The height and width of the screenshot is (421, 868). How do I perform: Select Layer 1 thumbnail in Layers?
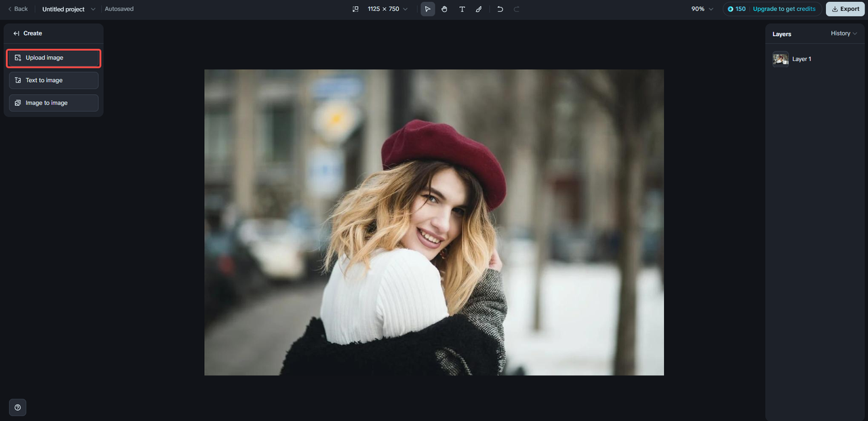point(781,59)
